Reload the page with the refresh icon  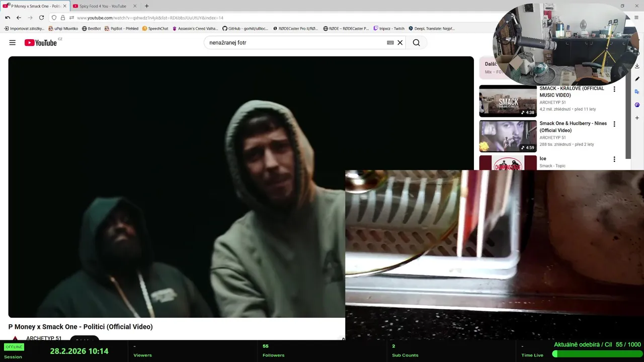pyautogui.click(x=41, y=18)
